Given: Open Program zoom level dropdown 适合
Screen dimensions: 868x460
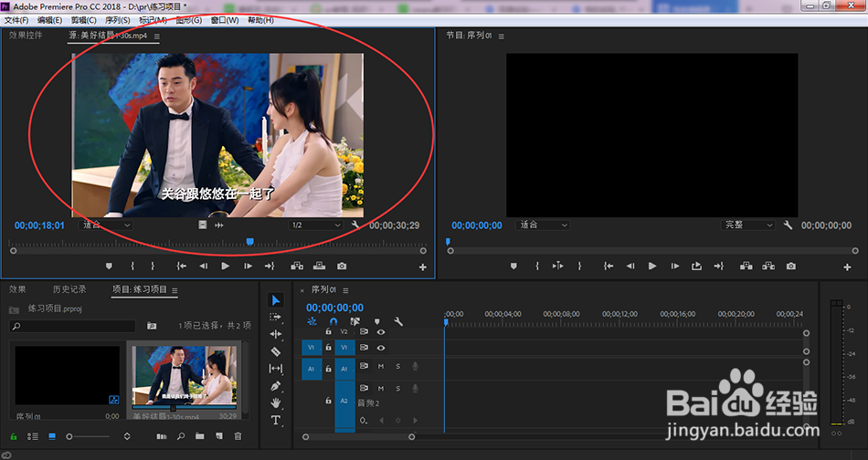Looking at the screenshot, I should (x=543, y=225).
